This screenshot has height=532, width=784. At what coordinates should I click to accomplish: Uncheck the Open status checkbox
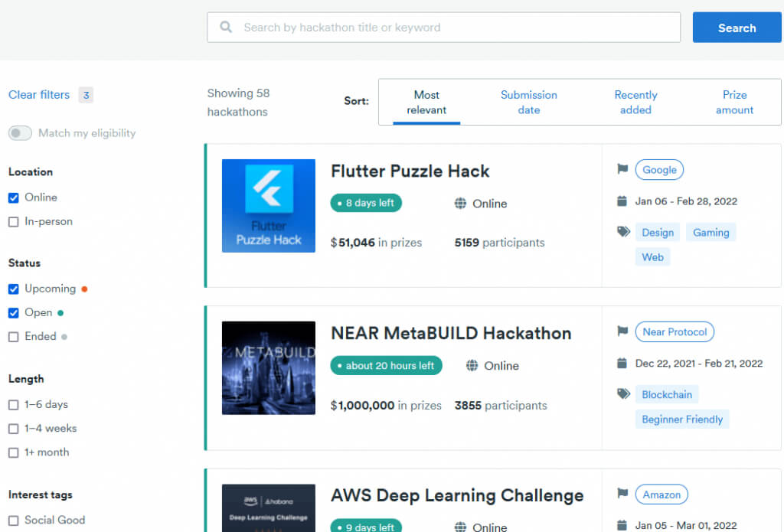tap(14, 313)
